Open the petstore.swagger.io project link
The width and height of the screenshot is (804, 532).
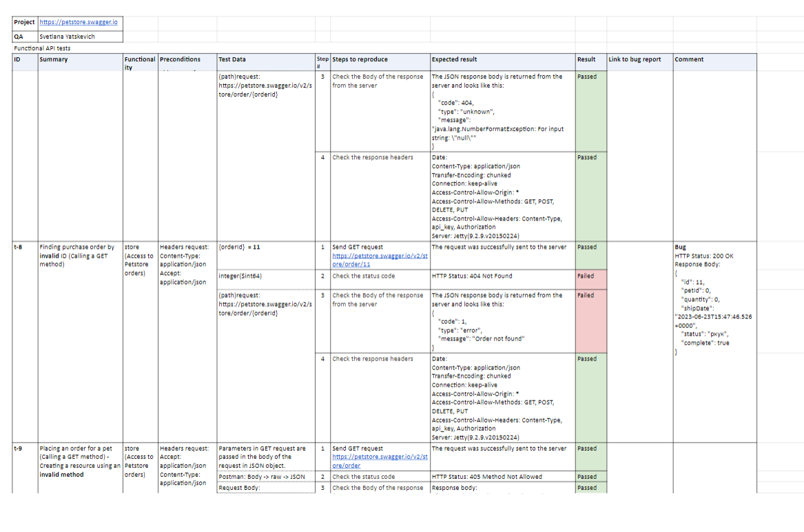pyautogui.click(x=78, y=22)
